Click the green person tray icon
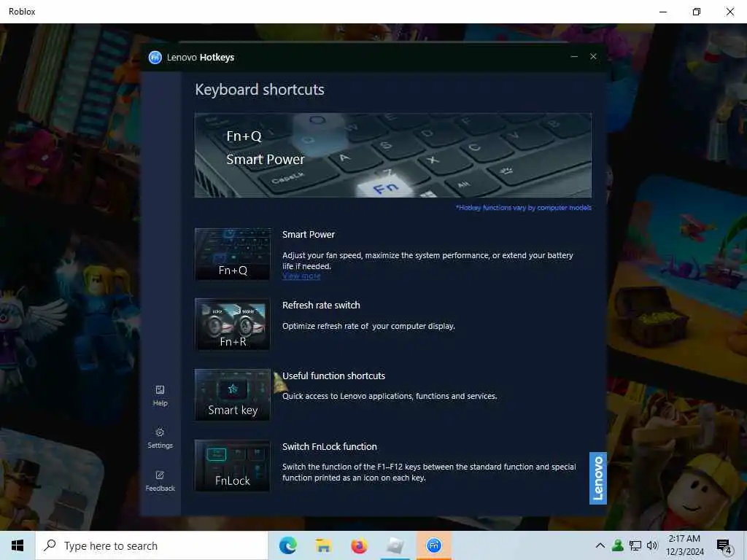747x560 pixels. pyautogui.click(x=618, y=545)
